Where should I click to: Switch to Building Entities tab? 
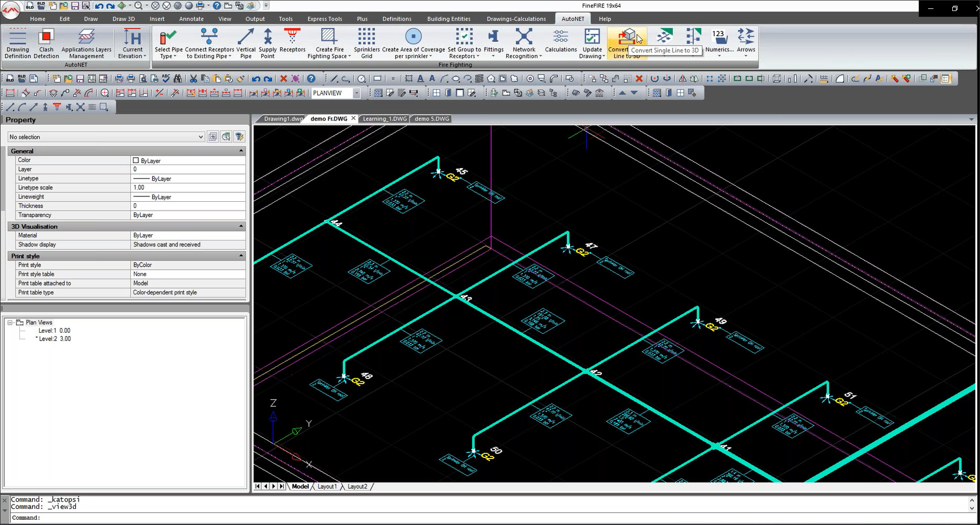(x=449, y=19)
